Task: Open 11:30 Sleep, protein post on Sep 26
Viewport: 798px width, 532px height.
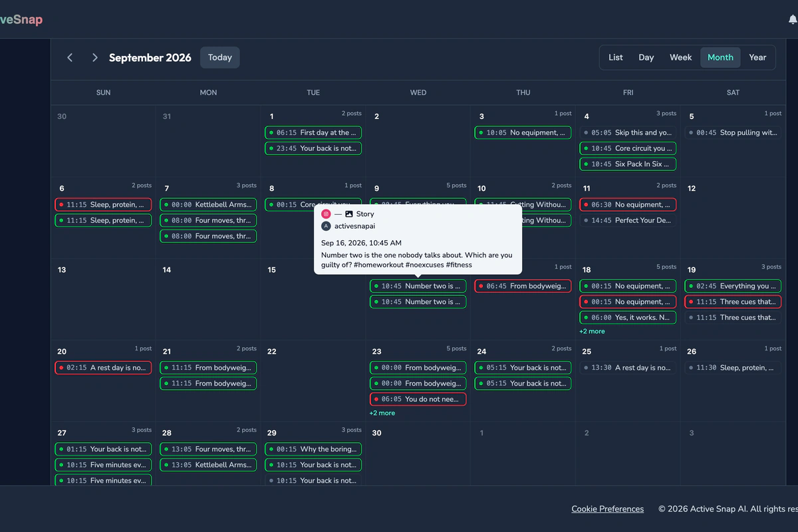Action: click(x=733, y=368)
